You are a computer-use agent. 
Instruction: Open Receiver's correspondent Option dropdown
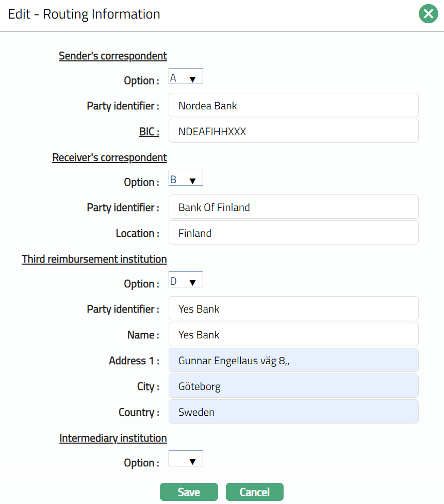pyautogui.click(x=186, y=178)
